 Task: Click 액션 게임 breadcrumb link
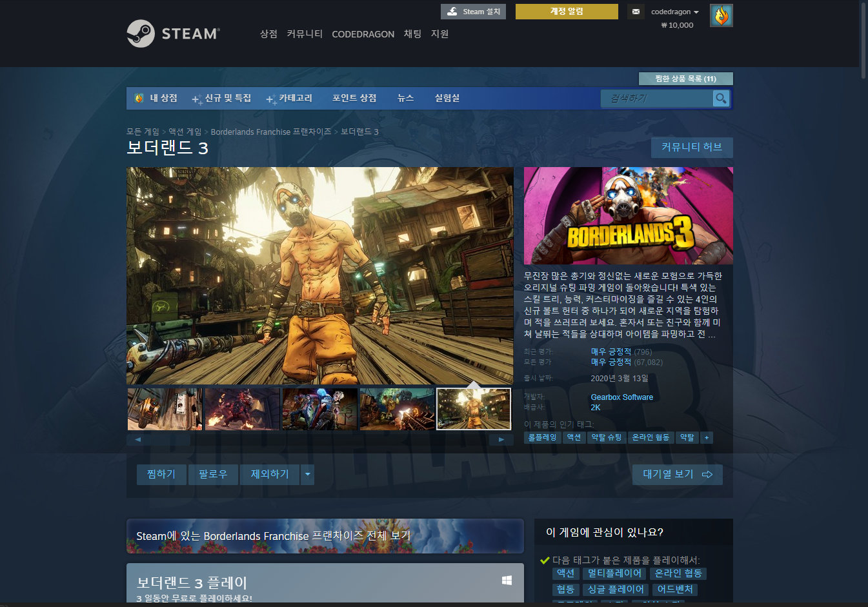click(x=185, y=132)
